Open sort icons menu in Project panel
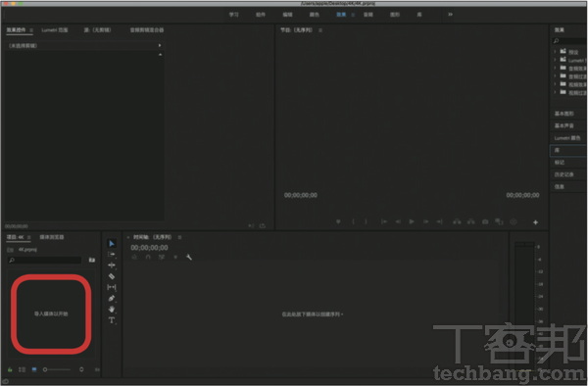This screenshot has height=386, width=588. pos(81,369)
